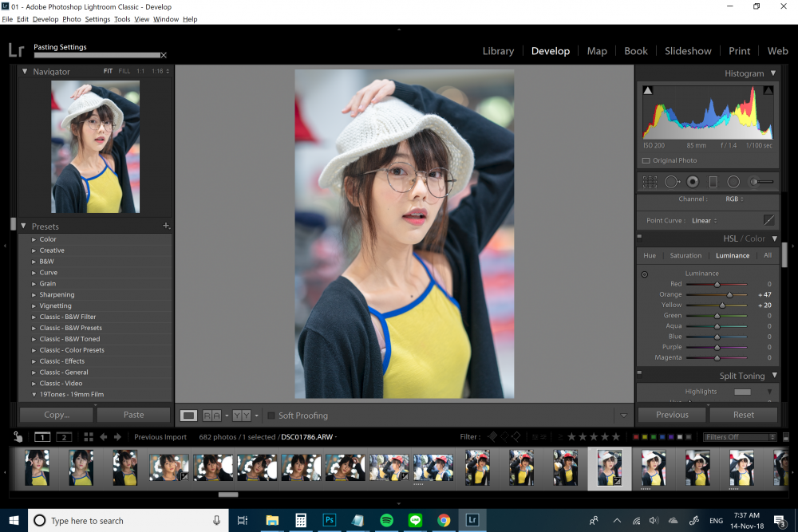This screenshot has width=798, height=532.
Task: Open grid view in filmstrip bar
Action: pos(89,437)
